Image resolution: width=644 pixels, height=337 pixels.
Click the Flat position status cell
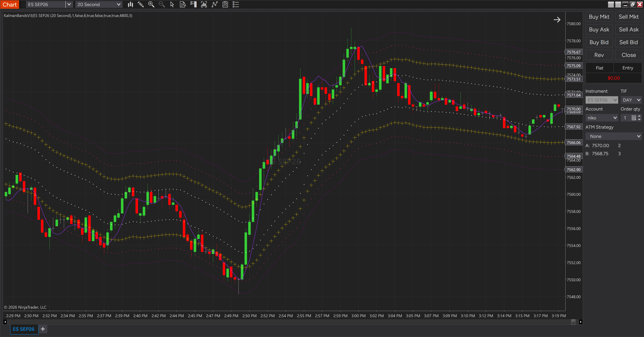[600, 68]
